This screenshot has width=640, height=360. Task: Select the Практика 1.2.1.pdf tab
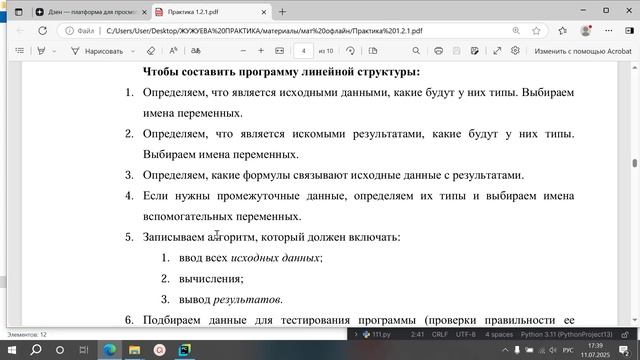tap(211, 12)
